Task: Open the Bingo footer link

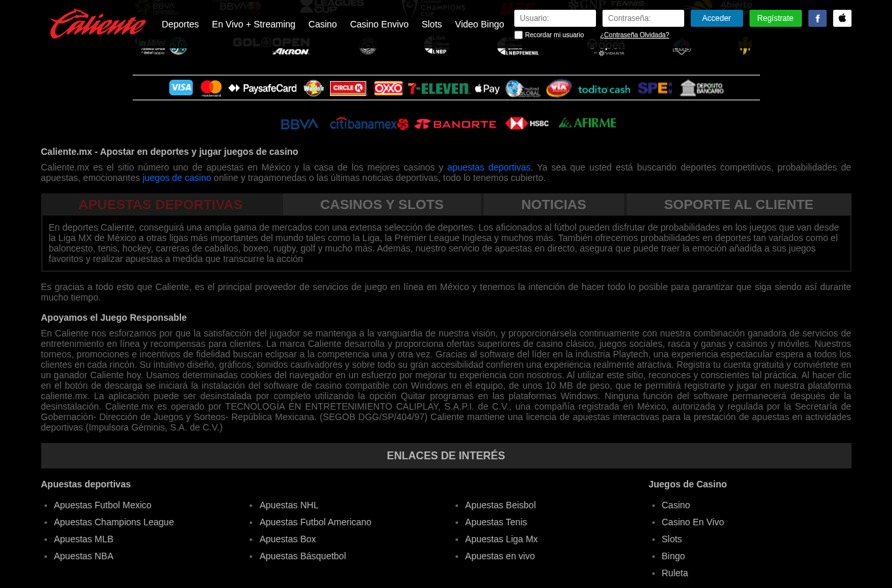Action: pos(673,556)
